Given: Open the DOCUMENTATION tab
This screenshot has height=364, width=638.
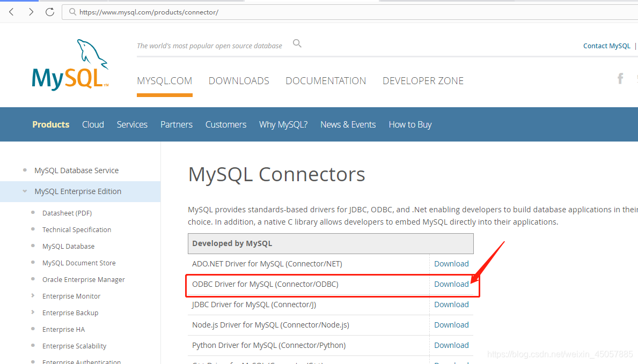Looking at the screenshot, I should click(x=326, y=81).
